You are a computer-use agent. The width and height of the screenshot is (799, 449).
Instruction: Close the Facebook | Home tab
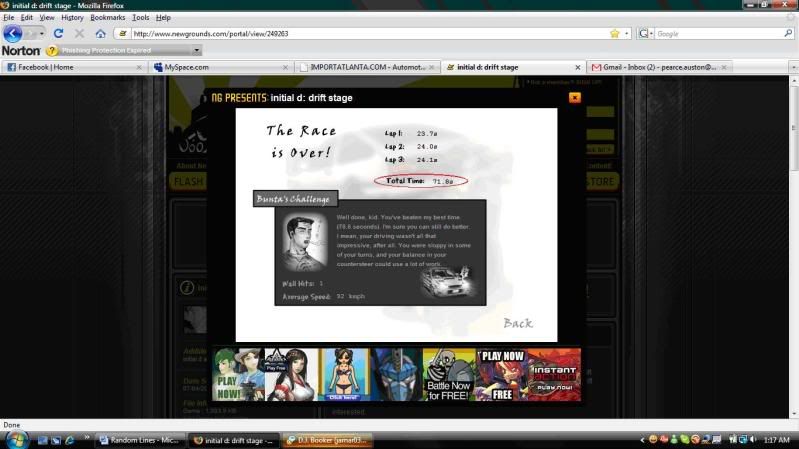[x=139, y=67]
